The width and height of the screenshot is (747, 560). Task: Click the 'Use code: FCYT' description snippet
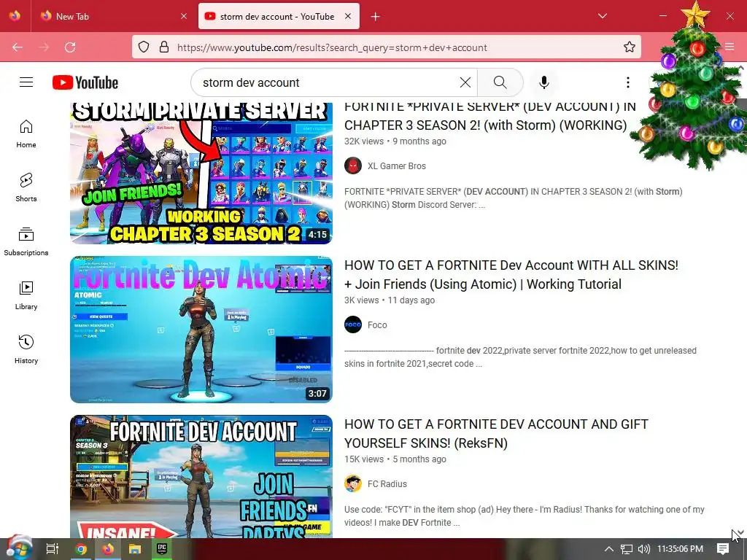[525, 516]
